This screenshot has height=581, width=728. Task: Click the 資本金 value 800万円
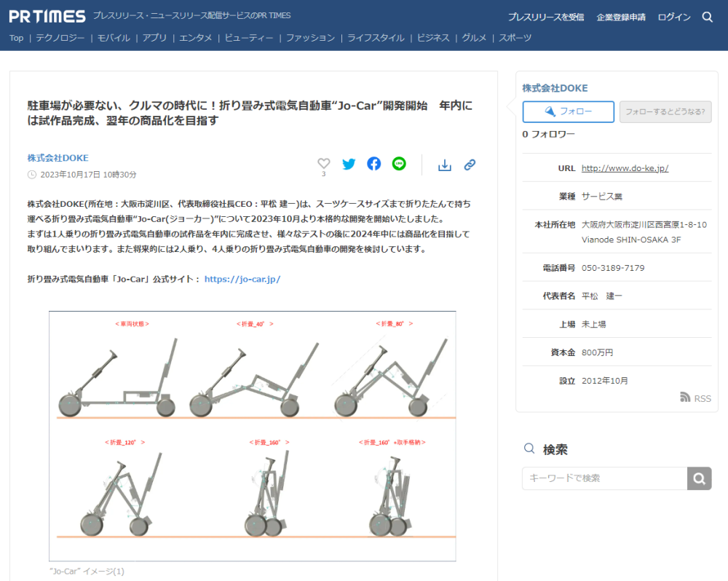coord(597,352)
